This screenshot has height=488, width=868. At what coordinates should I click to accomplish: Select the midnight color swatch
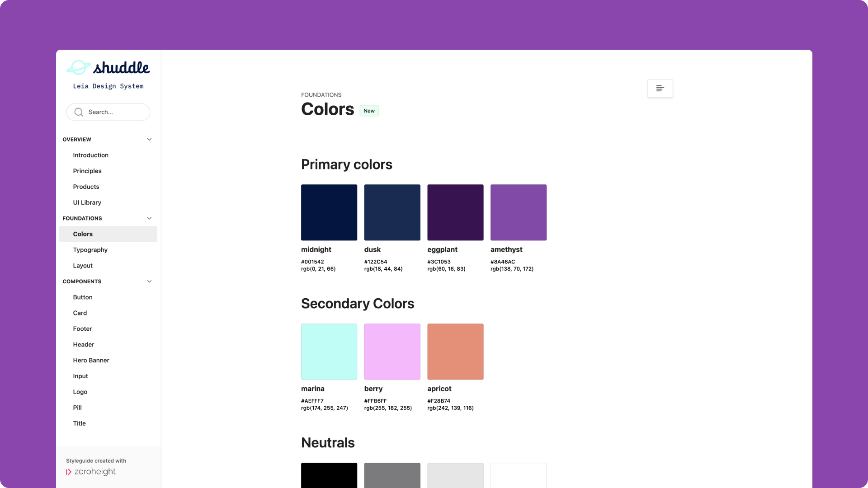[x=329, y=212]
